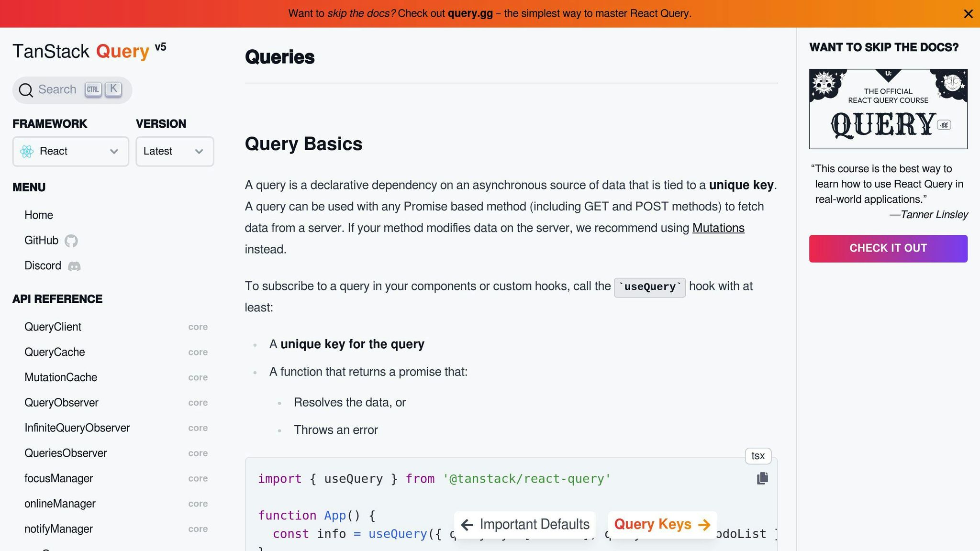980x551 pixels.
Task: Click the TanStack Query logo title
Action: point(81,52)
